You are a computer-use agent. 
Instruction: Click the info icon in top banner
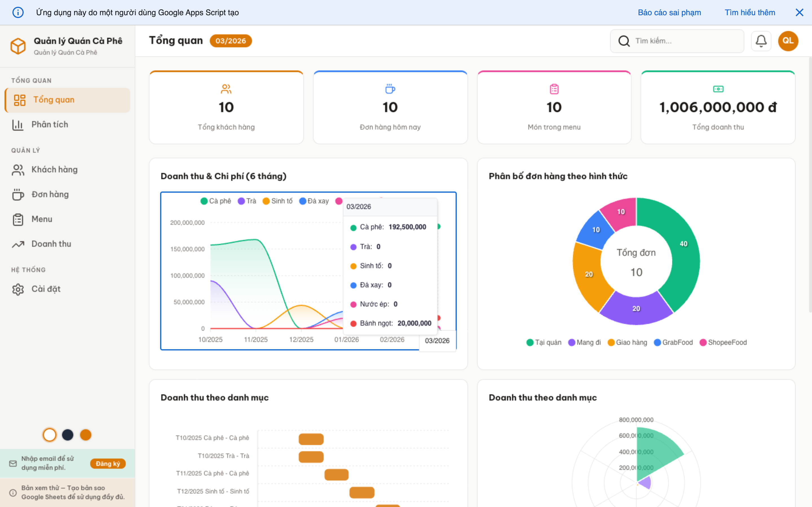click(x=18, y=12)
